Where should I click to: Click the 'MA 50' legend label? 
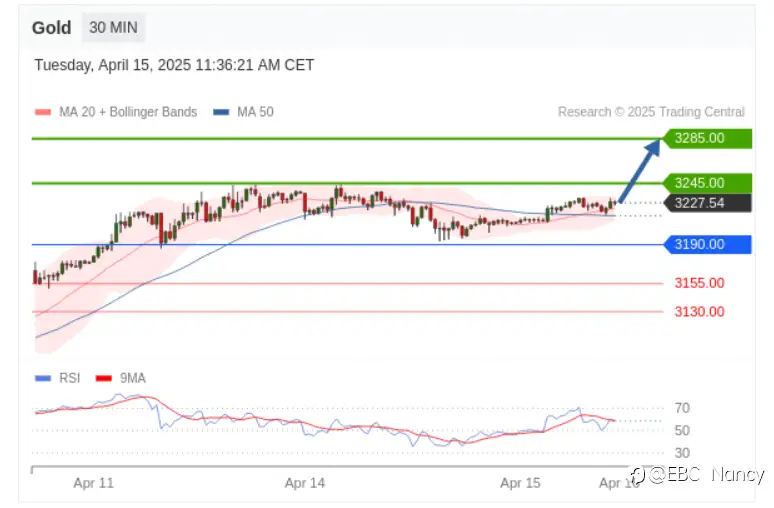coord(255,112)
